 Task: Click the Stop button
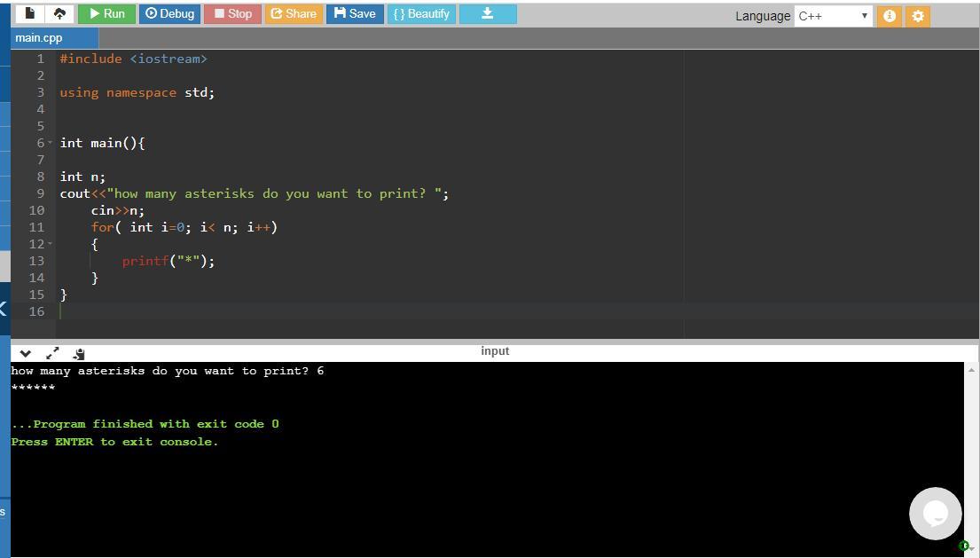pyautogui.click(x=232, y=13)
